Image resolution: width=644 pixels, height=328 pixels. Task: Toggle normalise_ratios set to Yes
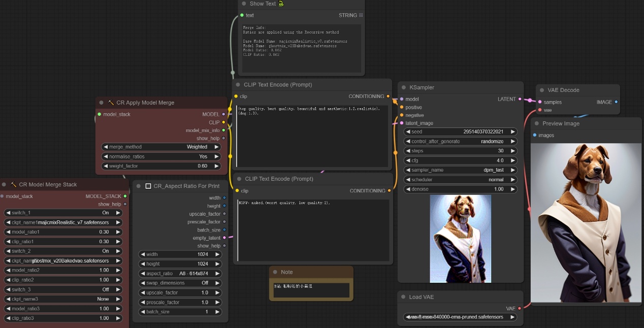160,156
